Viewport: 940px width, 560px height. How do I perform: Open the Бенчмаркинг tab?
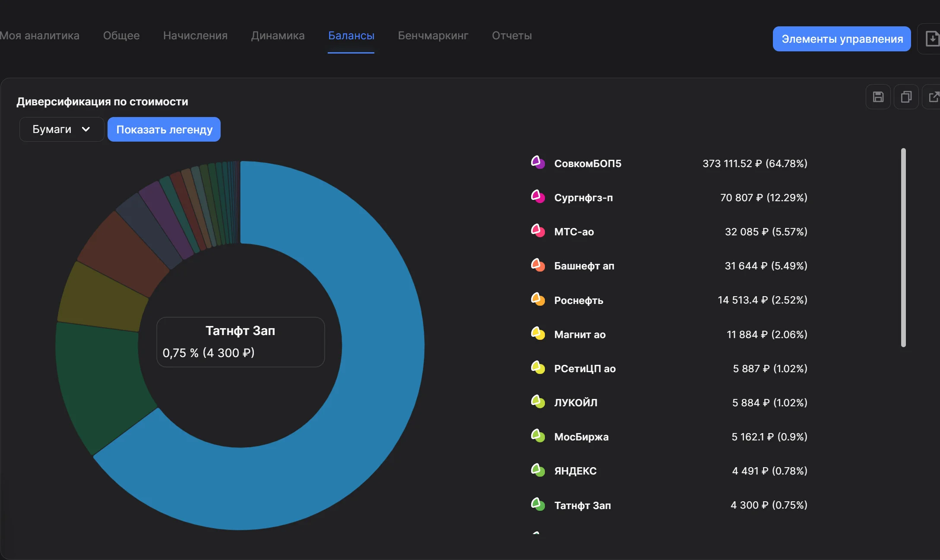(x=433, y=35)
